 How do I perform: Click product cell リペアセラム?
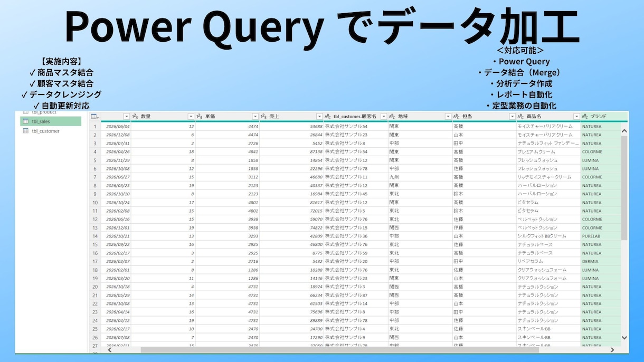pyautogui.click(x=548, y=262)
